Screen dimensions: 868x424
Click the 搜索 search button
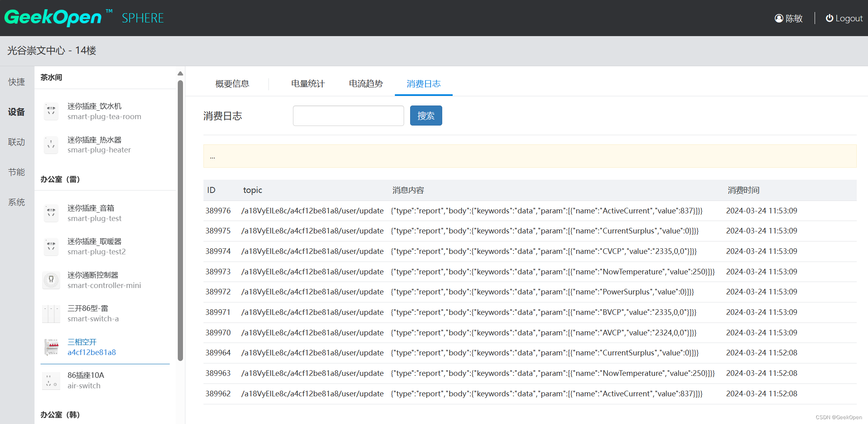tap(426, 116)
